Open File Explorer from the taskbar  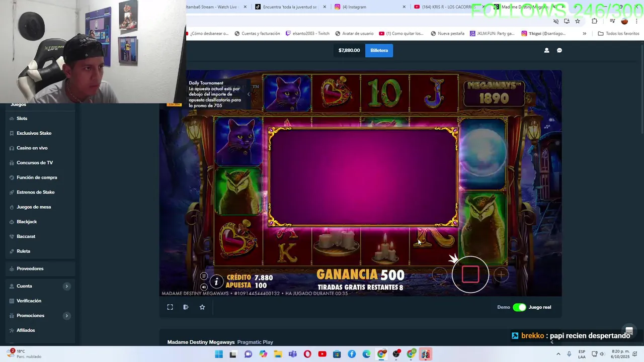[x=278, y=354]
